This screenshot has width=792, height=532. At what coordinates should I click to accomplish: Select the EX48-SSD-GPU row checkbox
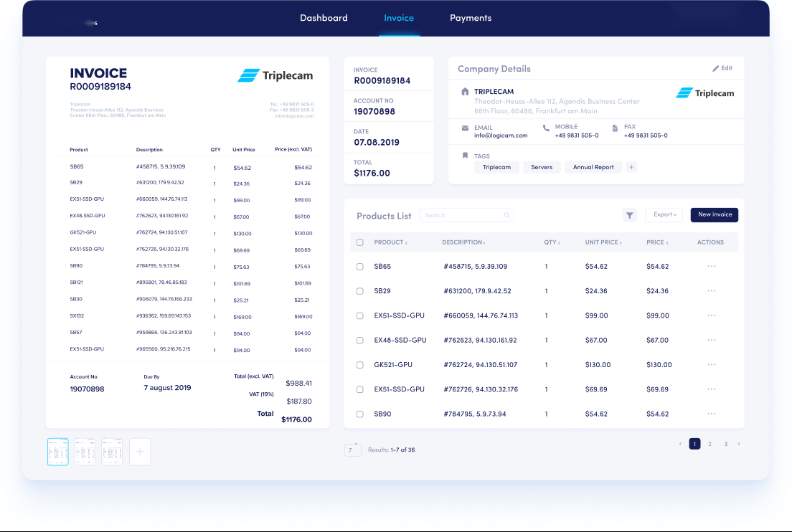click(360, 340)
